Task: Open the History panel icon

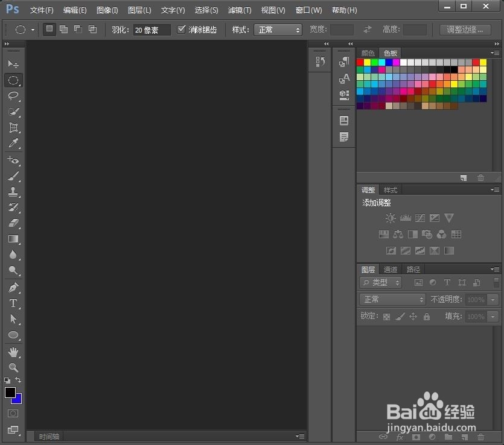Action: [x=320, y=62]
